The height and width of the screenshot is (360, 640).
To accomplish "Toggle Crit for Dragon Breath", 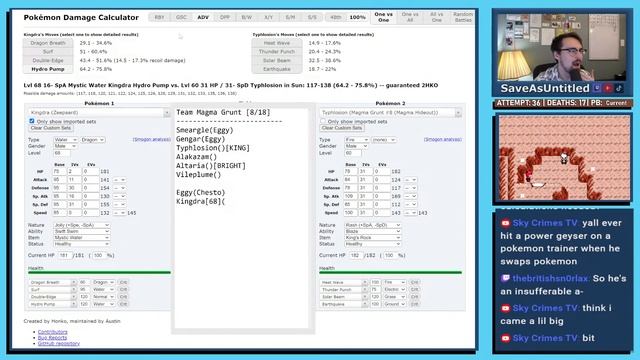I will point(123,282).
